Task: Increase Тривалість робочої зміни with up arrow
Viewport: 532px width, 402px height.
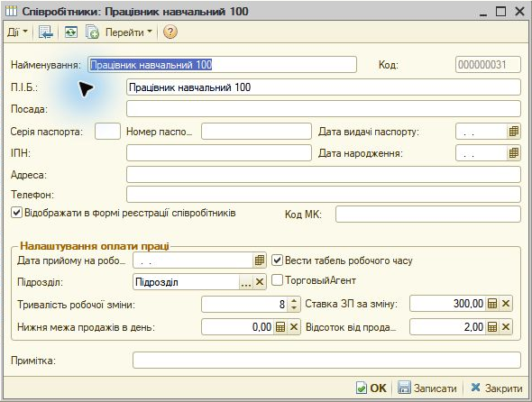Action: pyautogui.click(x=294, y=300)
